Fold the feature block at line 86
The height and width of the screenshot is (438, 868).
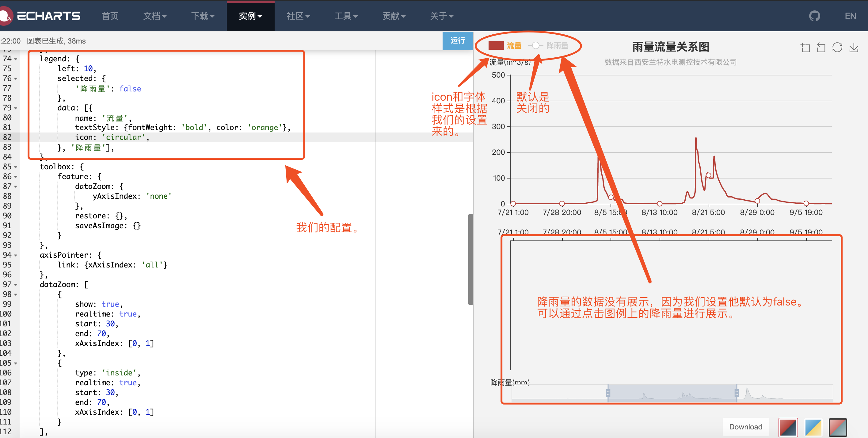16,177
